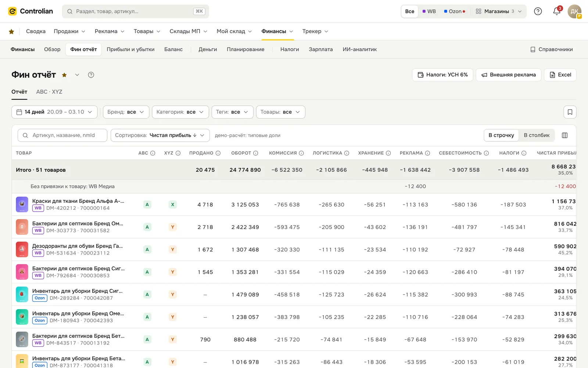Viewport: 588px width, 368px height.
Task: Open Продажи menu
Action: pyautogui.click(x=69, y=32)
